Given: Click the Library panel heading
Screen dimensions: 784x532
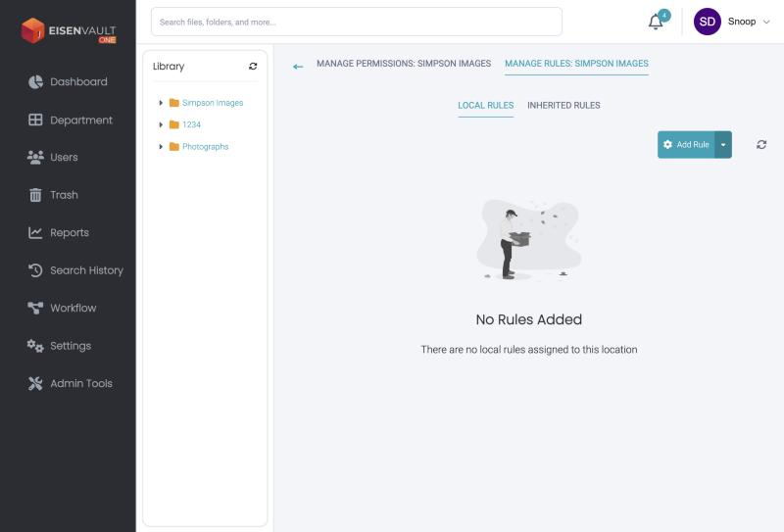Looking at the screenshot, I should [169, 67].
